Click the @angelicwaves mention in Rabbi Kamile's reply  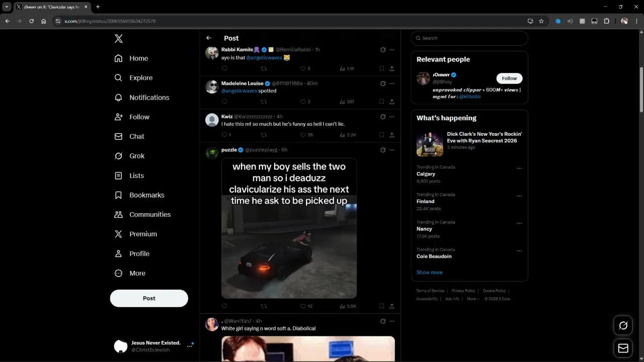pos(264,58)
